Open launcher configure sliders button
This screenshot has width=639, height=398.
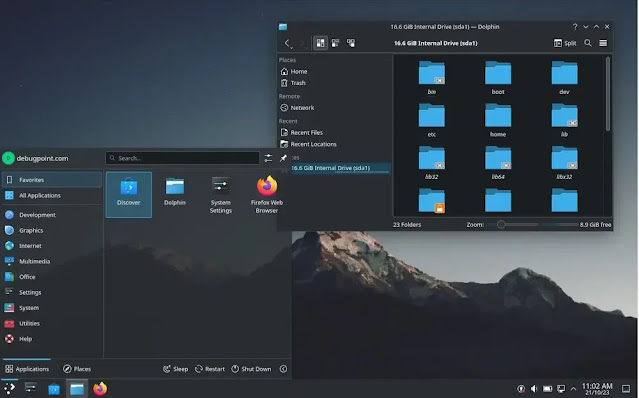tap(268, 158)
